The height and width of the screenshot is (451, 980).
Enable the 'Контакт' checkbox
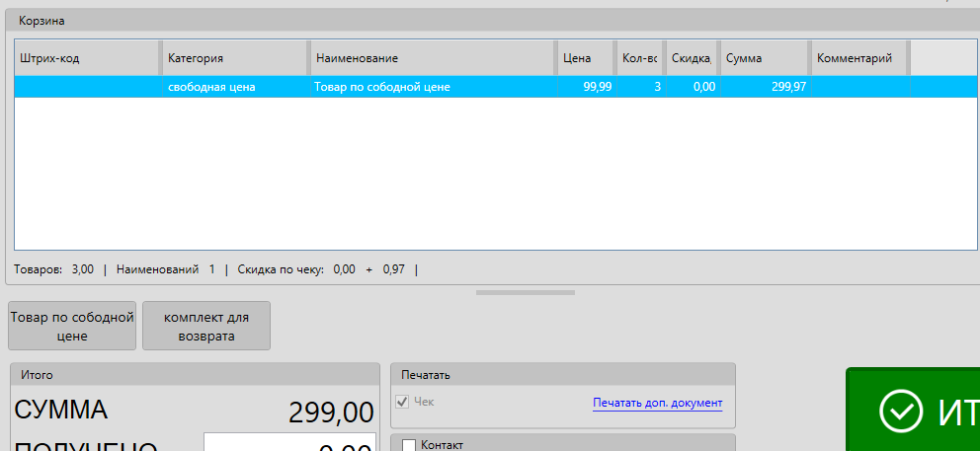pyautogui.click(x=409, y=445)
